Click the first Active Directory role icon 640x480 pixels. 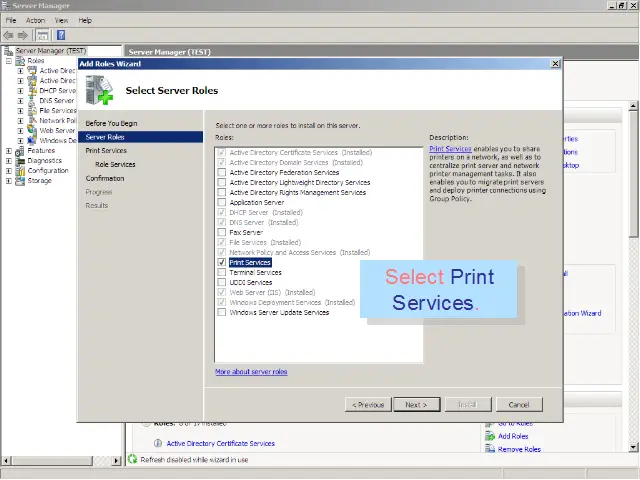tap(32, 71)
